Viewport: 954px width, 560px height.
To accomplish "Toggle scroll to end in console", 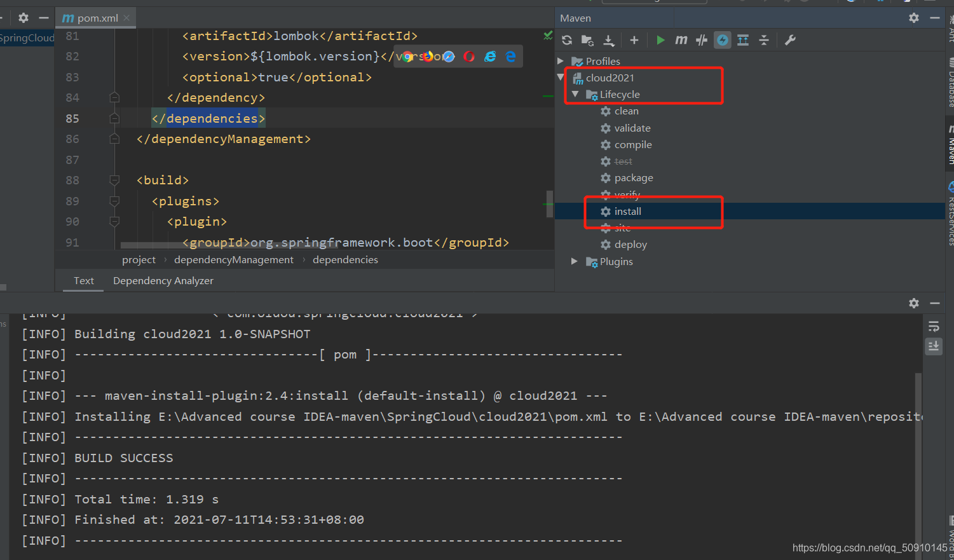I will coord(934,346).
